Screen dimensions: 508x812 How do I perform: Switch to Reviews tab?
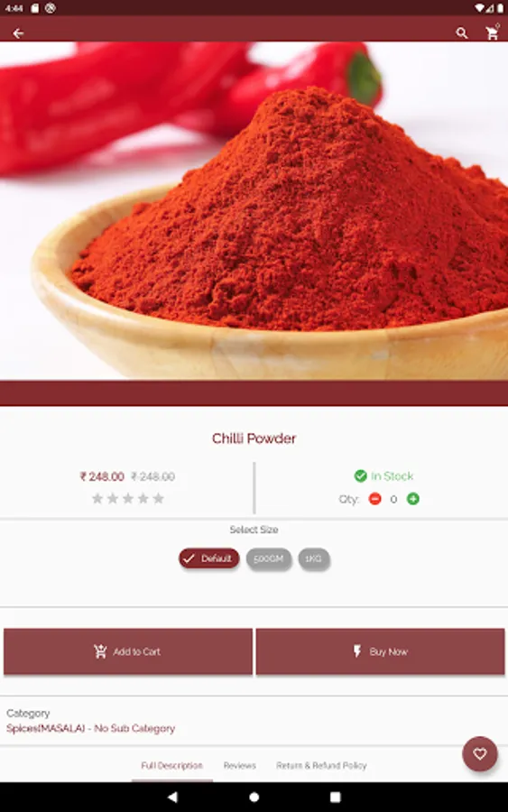[240, 765]
